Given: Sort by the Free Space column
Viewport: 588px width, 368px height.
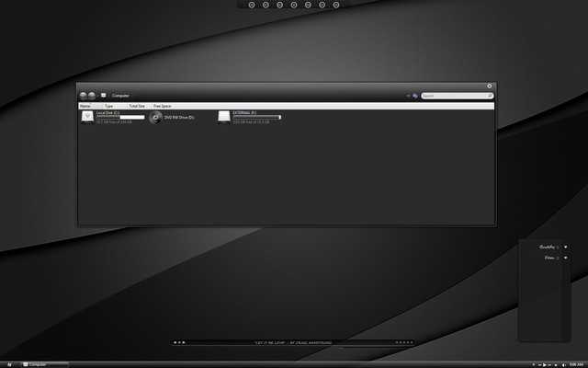Looking at the screenshot, I should (x=165, y=106).
